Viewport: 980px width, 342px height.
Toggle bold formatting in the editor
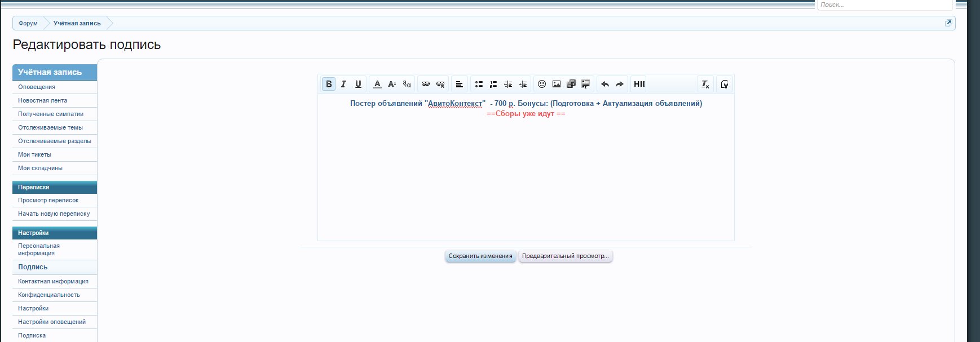pyautogui.click(x=329, y=84)
